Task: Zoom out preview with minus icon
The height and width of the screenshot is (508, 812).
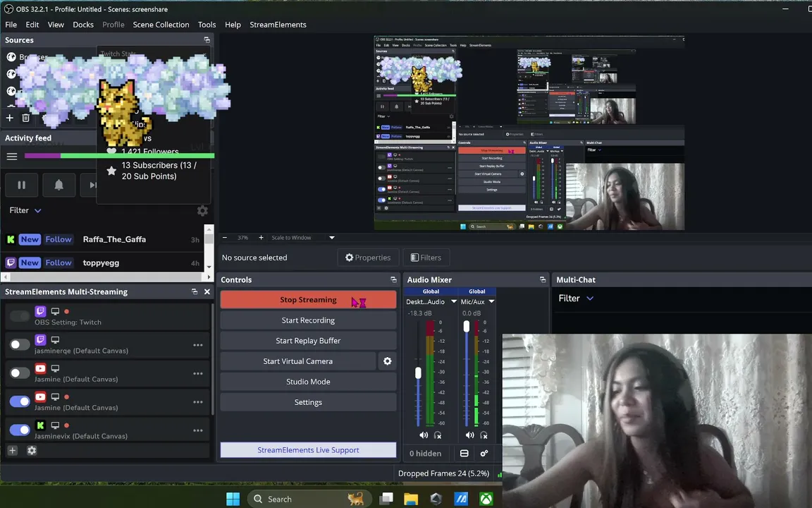Action: 225,237
